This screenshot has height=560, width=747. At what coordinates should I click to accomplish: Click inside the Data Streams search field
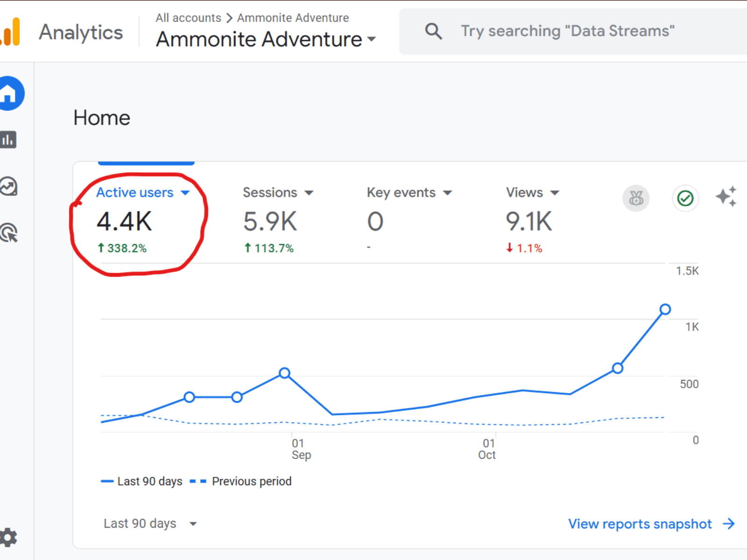(567, 31)
